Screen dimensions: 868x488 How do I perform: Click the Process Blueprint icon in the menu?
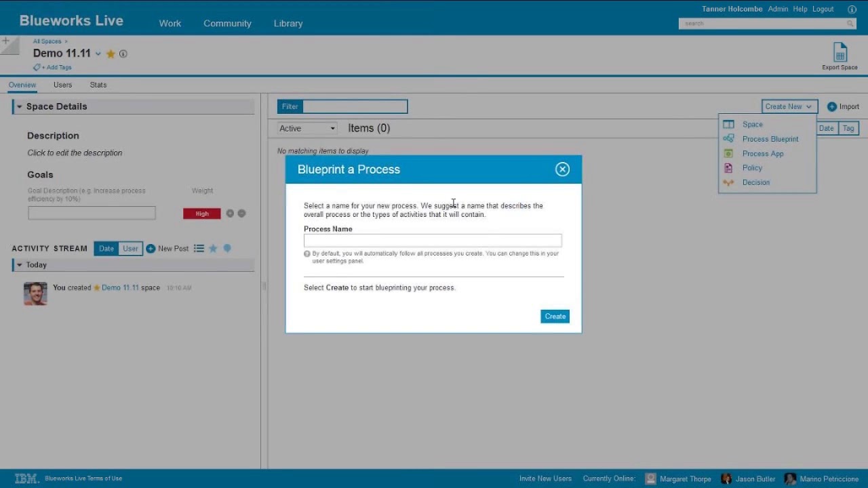pyautogui.click(x=728, y=139)
